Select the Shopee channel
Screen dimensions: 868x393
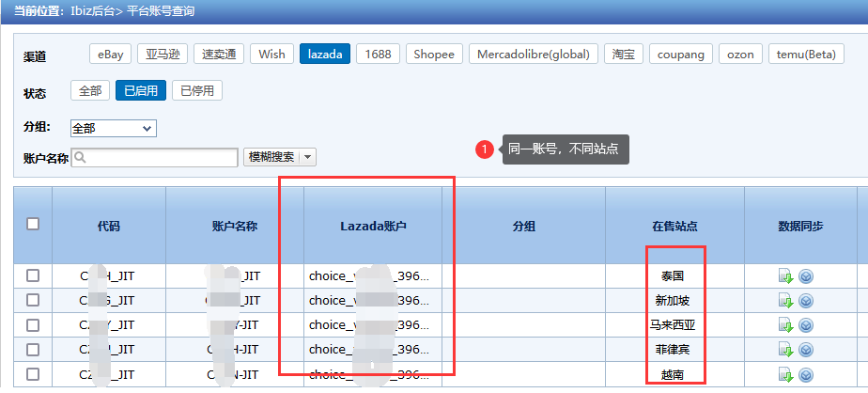point(434,54)
